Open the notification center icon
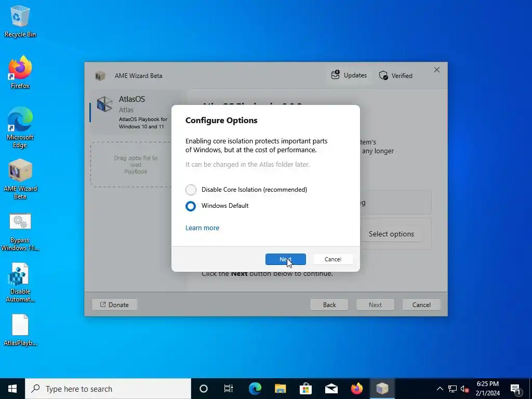Screen dimensions: 532x399 515,389
